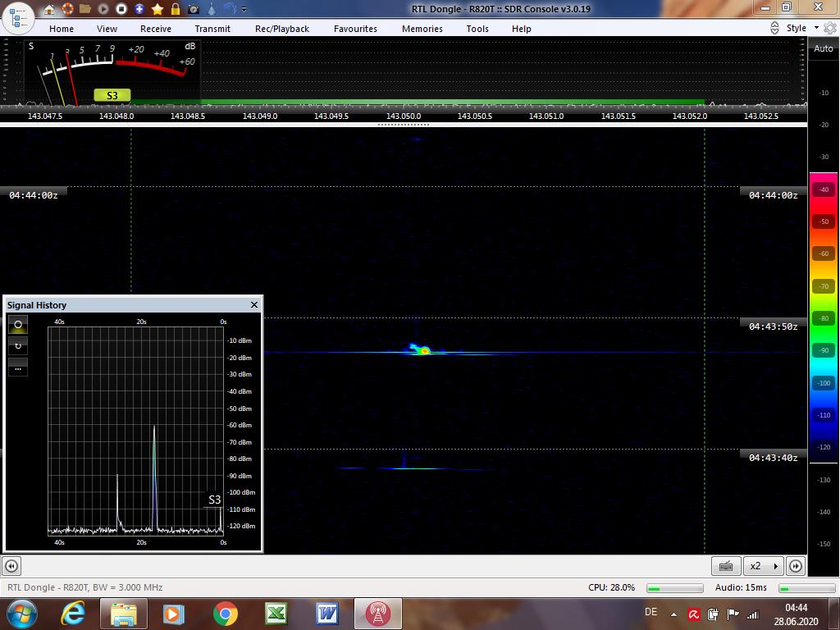Open the Memories ribbon tab
Viewport: 840px width, 630px height.
(x=422, y=29)
